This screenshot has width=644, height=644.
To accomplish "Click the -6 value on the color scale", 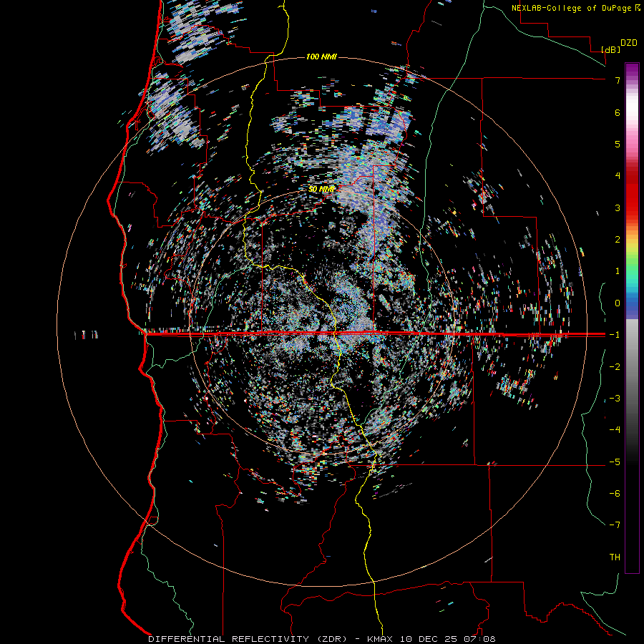I will tap(615, 494).
